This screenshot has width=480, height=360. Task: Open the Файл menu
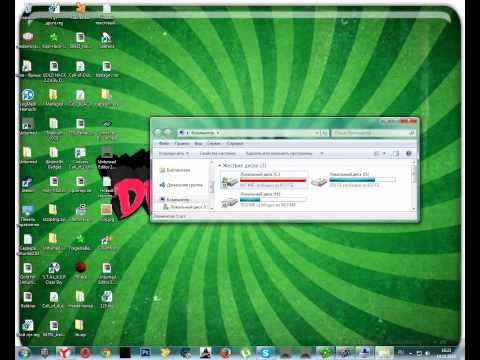pyautogui.click(x=164, y=143)
